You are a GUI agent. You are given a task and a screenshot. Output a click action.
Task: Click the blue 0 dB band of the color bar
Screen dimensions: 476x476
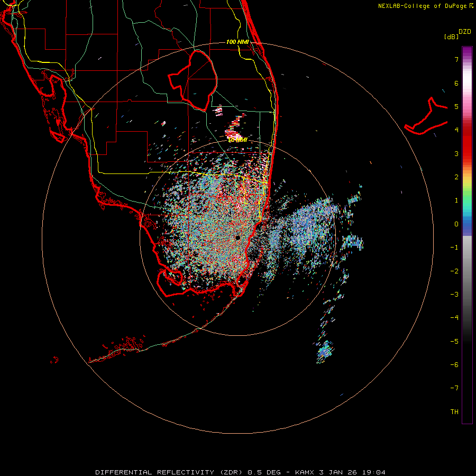point(467,224)
